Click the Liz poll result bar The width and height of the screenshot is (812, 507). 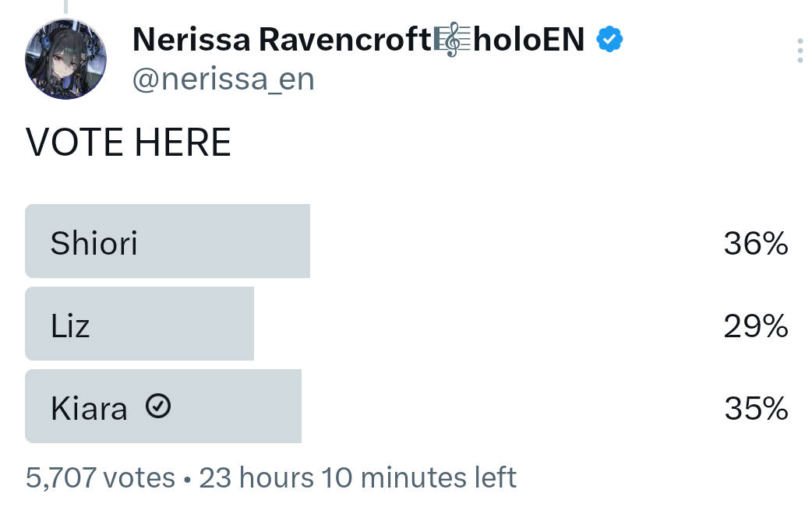click(139, 324)
